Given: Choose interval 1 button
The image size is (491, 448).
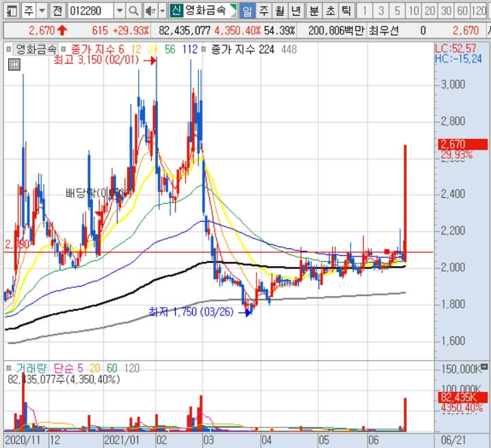Looking at the screenshot, I should 364,11.
